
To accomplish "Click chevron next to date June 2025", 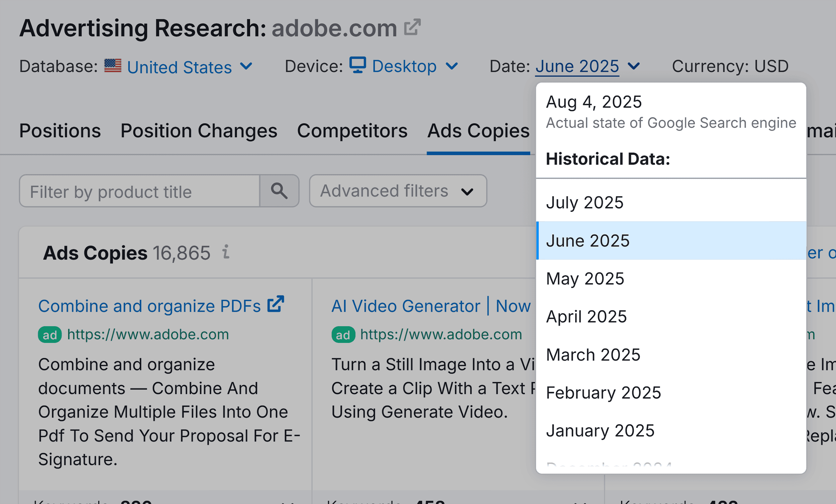I will (x=634, y=66).
